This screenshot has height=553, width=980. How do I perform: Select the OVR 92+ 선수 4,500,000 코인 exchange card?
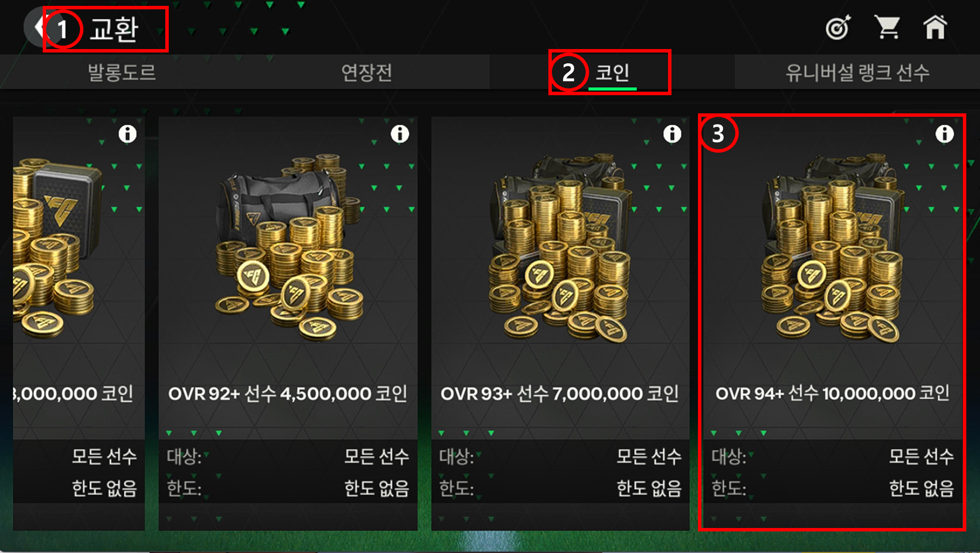(x=288, y=323)
